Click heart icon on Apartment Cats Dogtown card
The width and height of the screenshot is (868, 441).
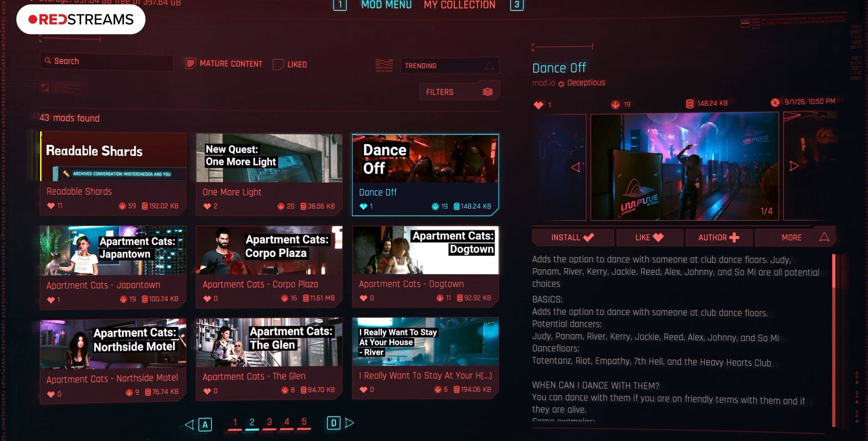coord(363,298)
